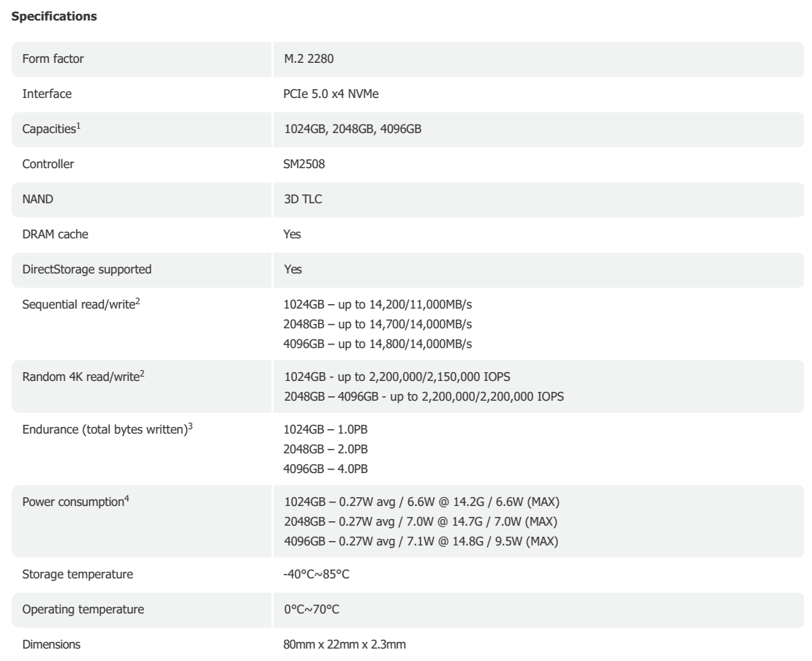Select the DirectStorage supported label
812x661 pixels.
(87, 268)
